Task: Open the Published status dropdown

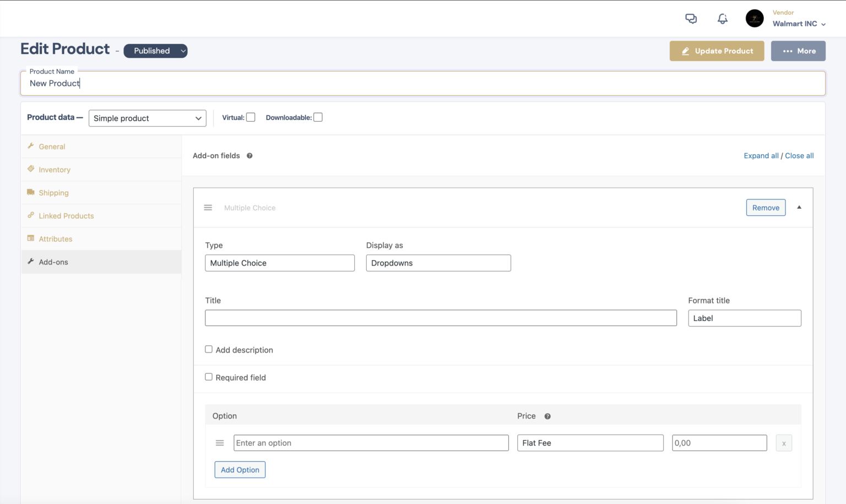Action: point(155,51)
